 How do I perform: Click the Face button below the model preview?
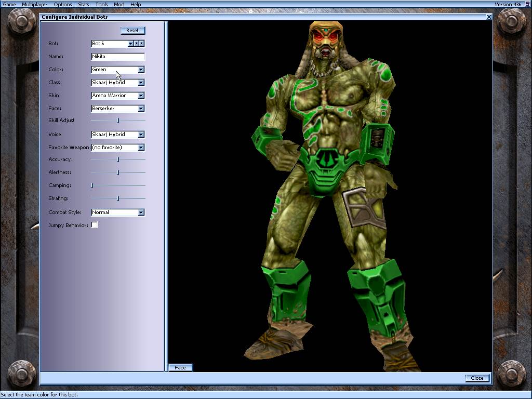(180, 367)
